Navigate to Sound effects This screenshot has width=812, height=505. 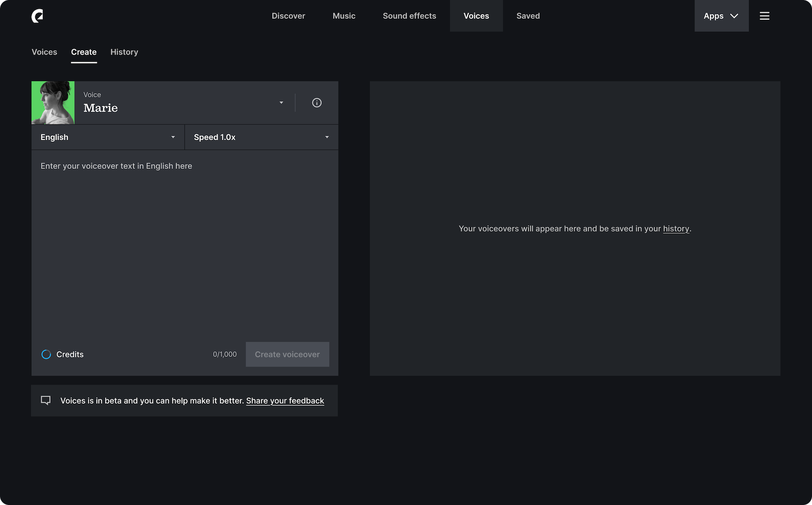pos(409,16)
